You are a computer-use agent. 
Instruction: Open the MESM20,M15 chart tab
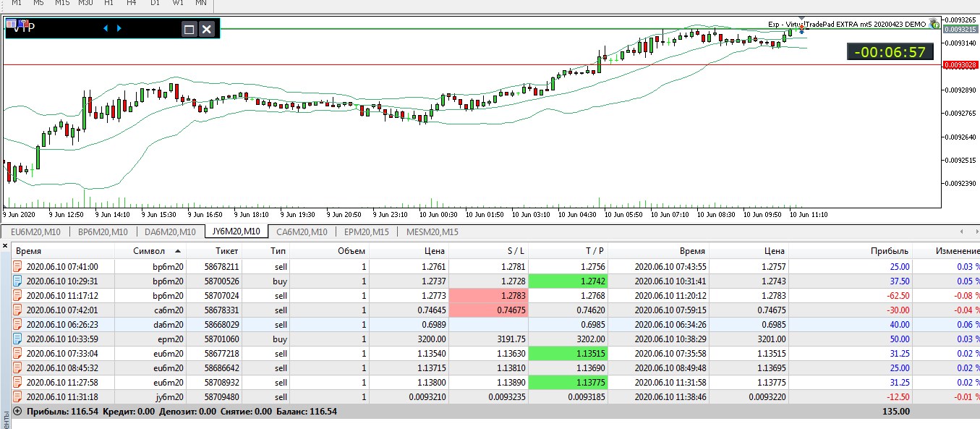tap(433, 232)
